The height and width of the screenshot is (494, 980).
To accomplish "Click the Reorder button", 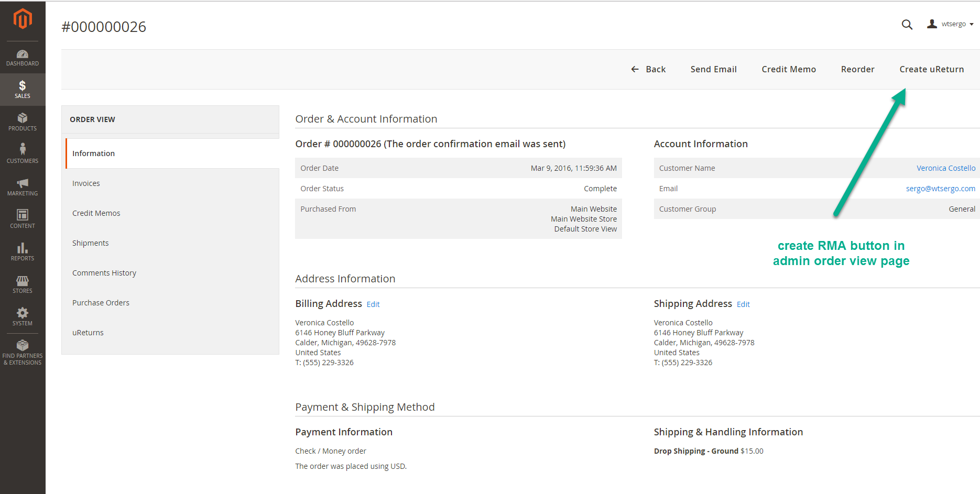I will click(x=857, y=69).
